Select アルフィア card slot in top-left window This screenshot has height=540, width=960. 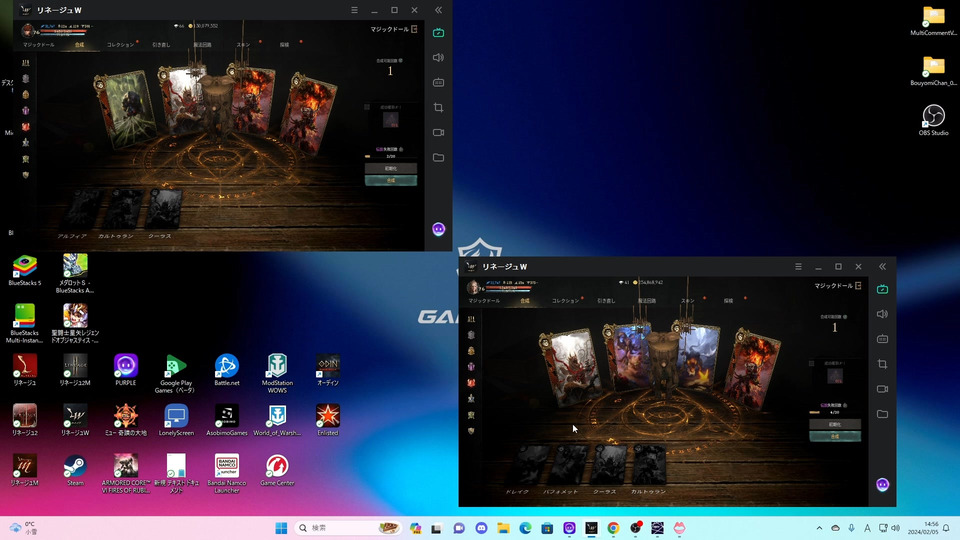[83, 209]
